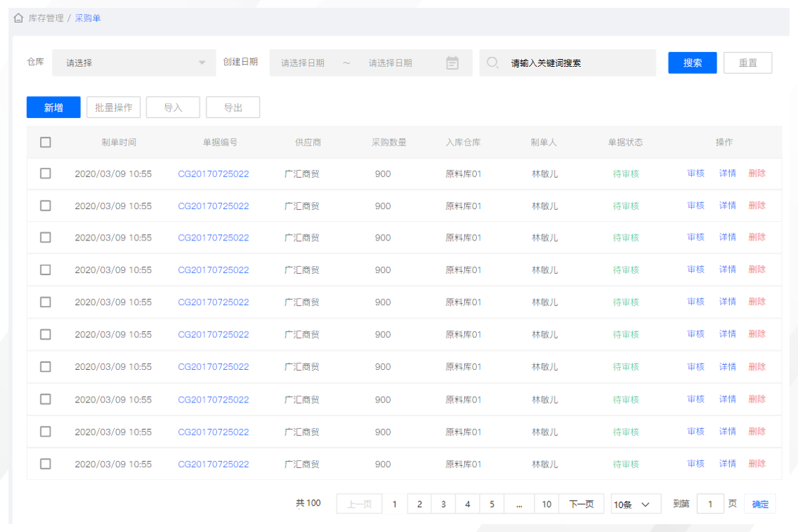Tick the checkbox of the first table row
798x532 pixels.
[46, 174]
